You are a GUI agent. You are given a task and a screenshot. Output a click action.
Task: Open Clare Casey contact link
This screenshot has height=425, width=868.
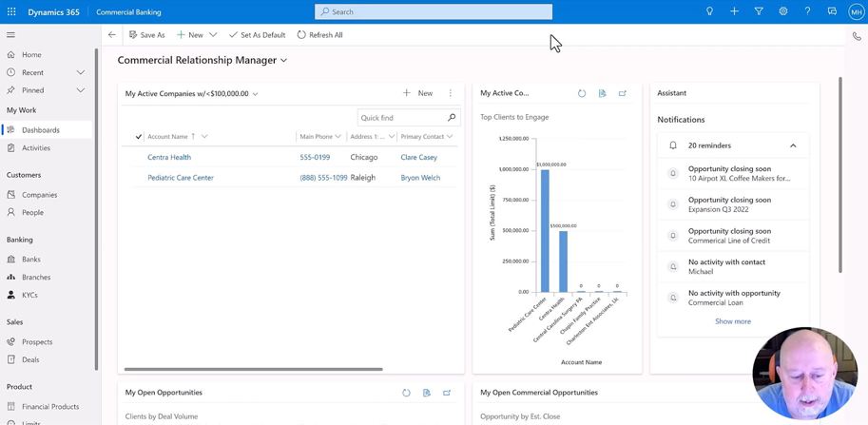(418, 157)
